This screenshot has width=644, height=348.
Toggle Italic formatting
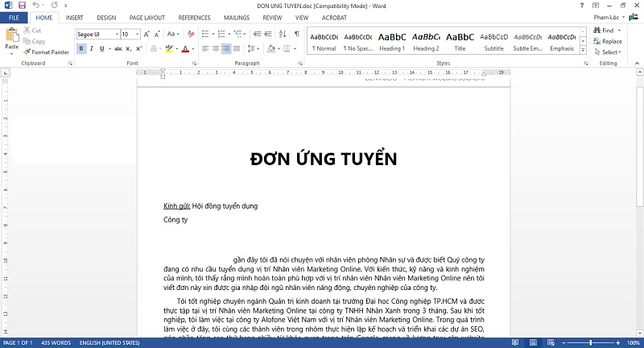pyautogui.click(x=93, y=49)
